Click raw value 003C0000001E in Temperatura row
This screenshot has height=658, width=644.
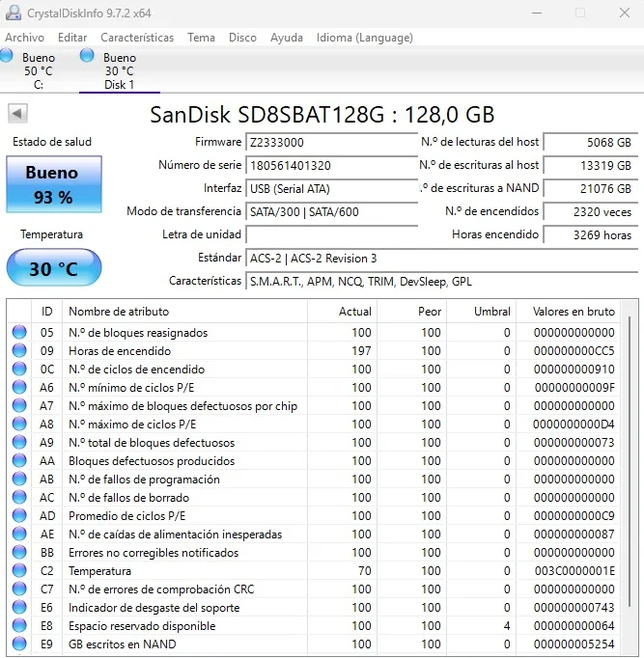[574, 571]
